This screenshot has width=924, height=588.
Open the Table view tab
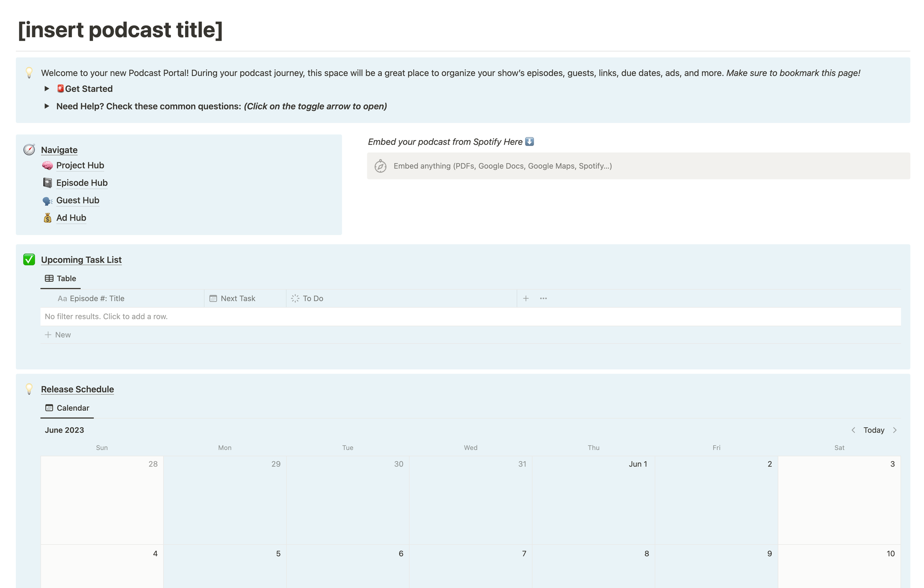[61, 278]
